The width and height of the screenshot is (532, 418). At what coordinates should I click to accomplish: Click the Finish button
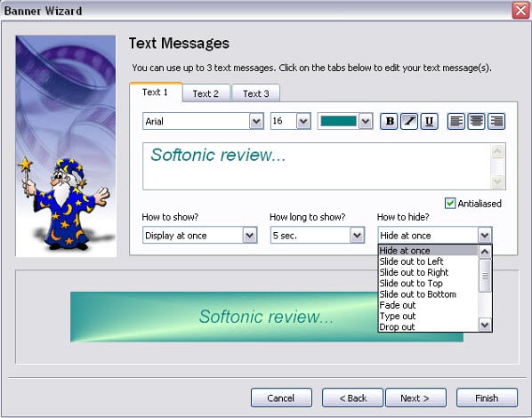pyautogui.click(x=487, y=398)
